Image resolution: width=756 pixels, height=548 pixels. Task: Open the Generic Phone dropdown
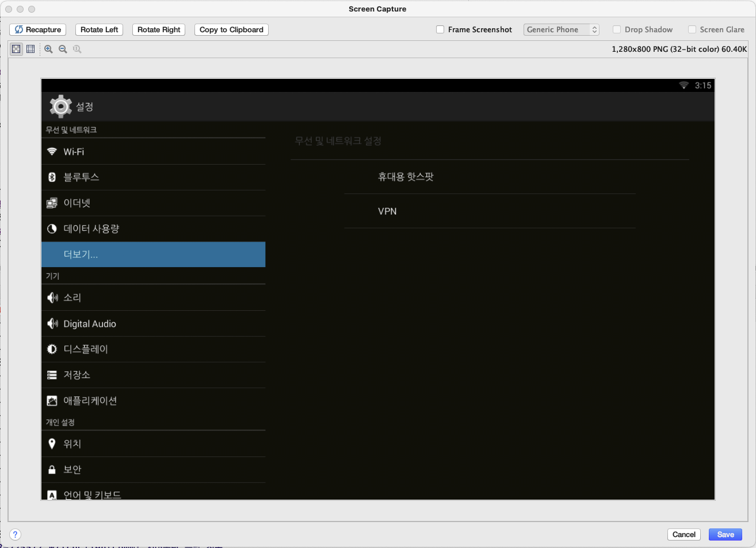pos(562,29)
